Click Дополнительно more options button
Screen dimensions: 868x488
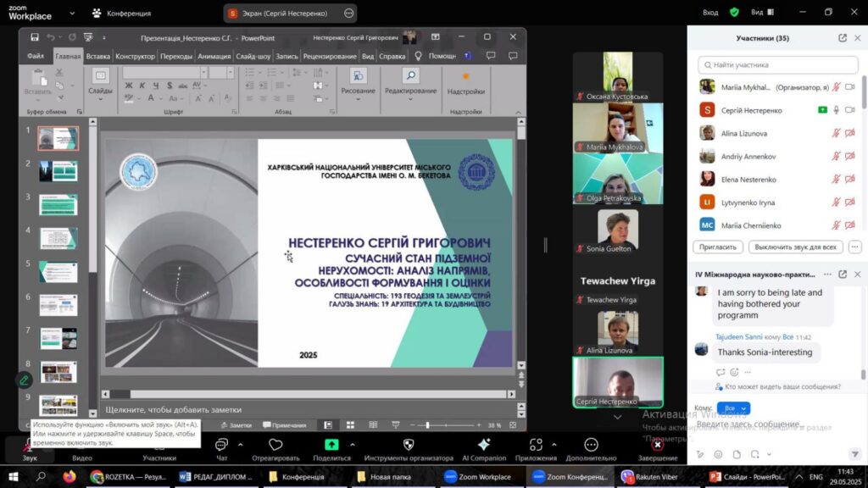(x=591, y=449)
